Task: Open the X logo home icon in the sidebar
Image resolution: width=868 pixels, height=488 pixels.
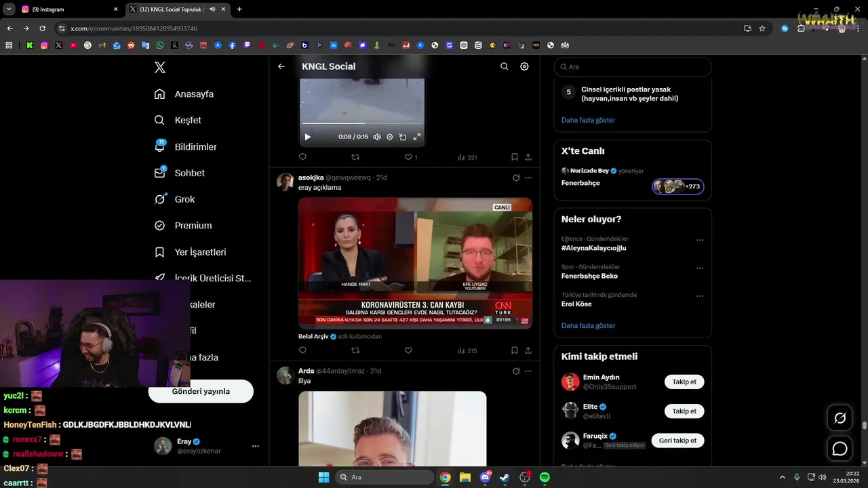Action: (160, 67)
